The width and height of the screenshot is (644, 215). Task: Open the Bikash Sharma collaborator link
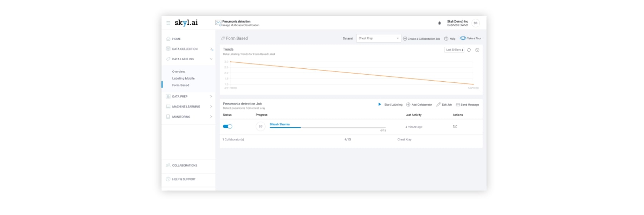point(279,124)
